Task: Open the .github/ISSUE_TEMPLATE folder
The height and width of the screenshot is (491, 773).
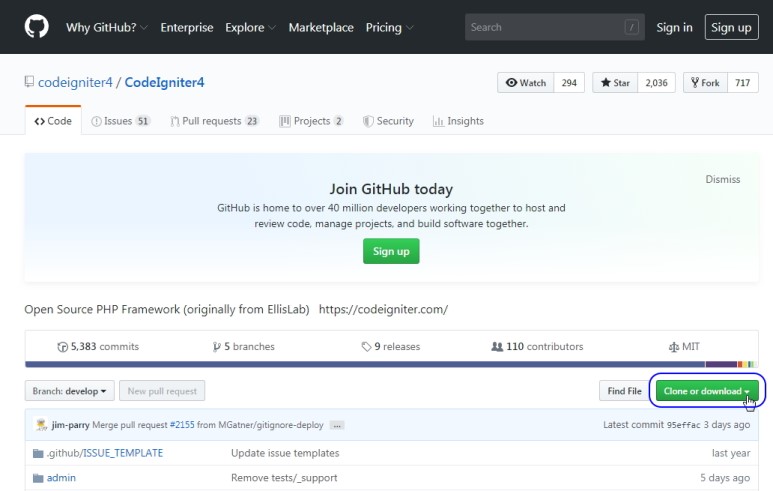Action: pyautogui.click(x=105, y=453)
